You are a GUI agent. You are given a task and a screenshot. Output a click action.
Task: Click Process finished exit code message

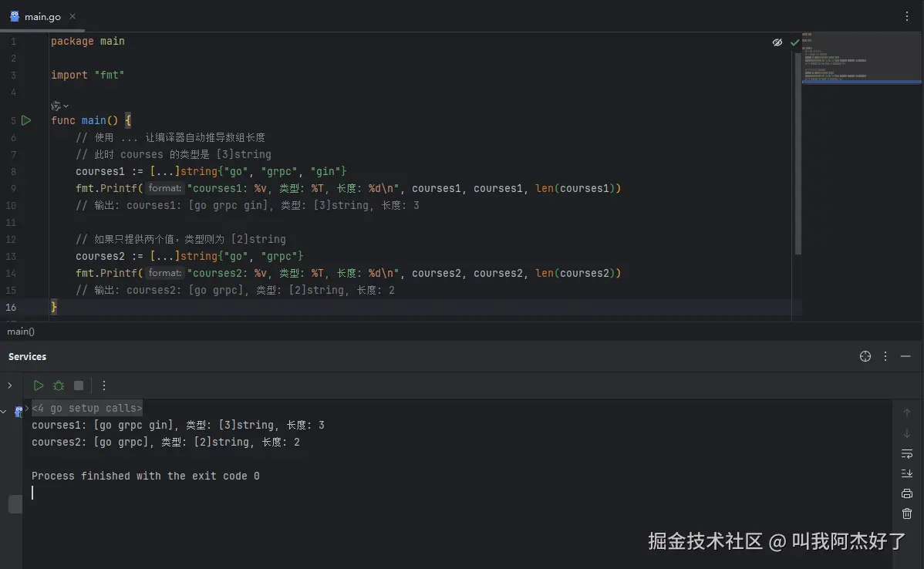click(146, 476)
